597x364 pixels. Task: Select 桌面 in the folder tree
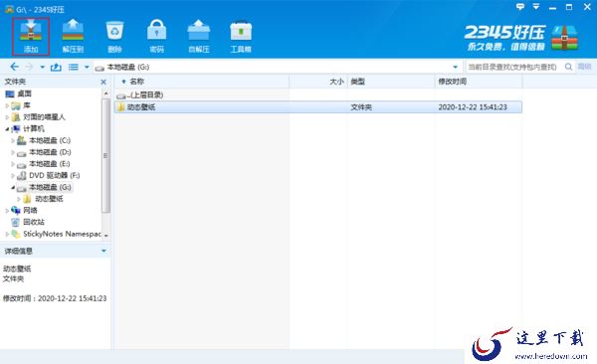24,93
